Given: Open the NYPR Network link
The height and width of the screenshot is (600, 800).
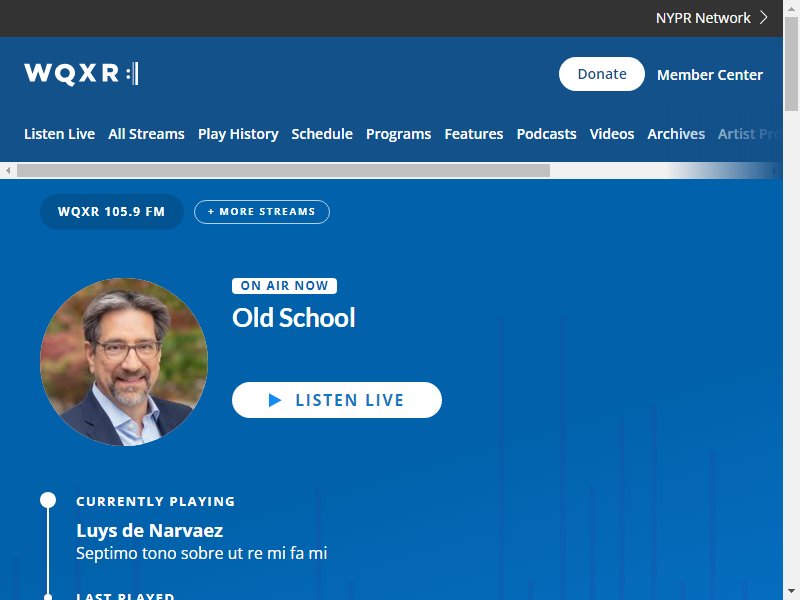Looking at the screenshot, I should [703, 18].
